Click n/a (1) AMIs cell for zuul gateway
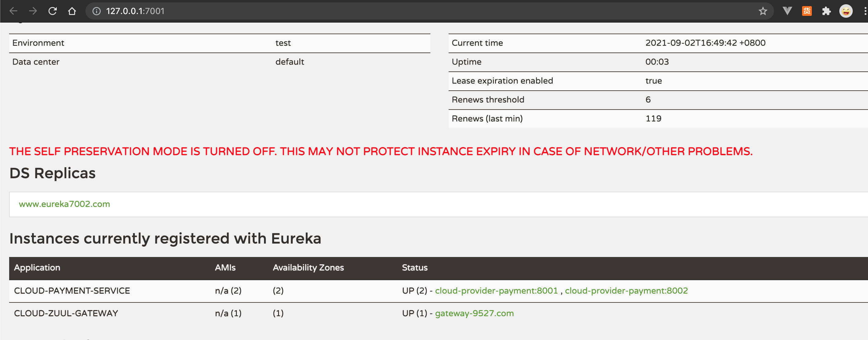Screen dimensions: 868x340 pos(228,313)
